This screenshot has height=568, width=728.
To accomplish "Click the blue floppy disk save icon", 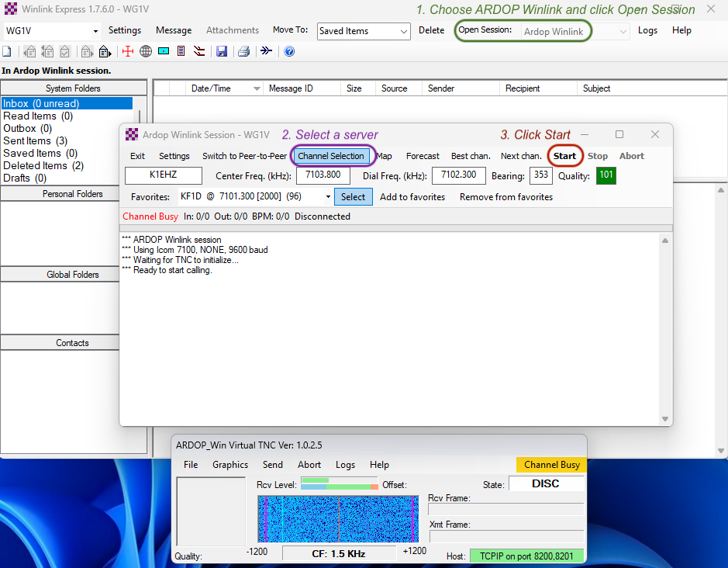I will 222,52.
